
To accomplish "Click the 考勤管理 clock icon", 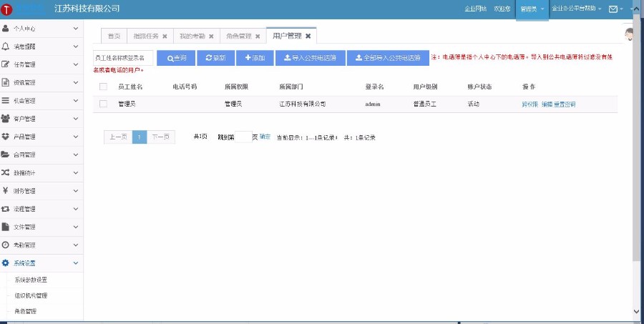I will tap(5, 245).
